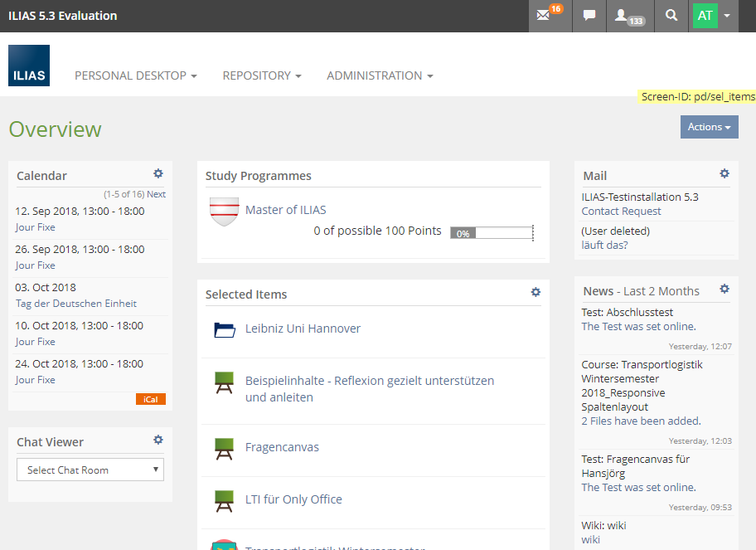Click the chat speech bubble icon
The width and height of the screenshot is (756, 550).
click(x=589, y=16)
